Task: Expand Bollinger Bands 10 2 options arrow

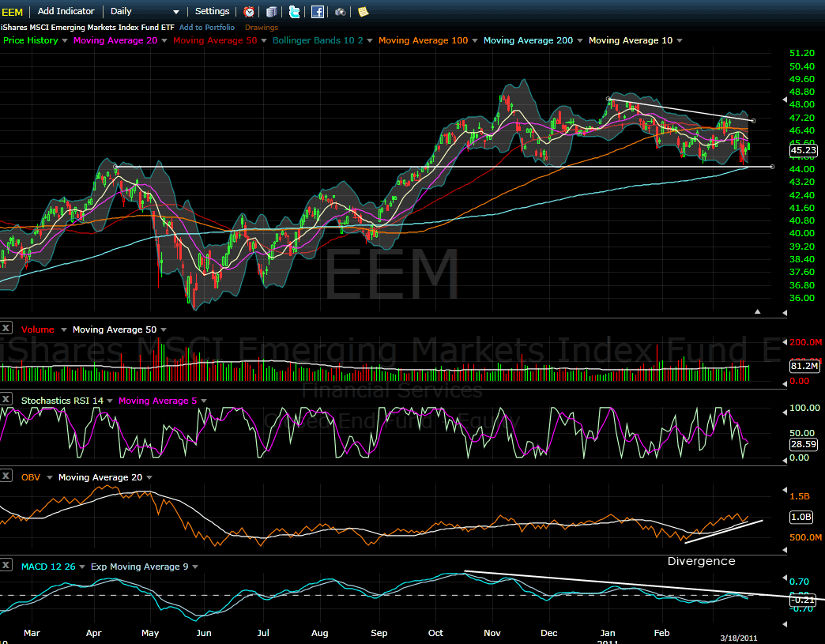Action: pos(371,40)
